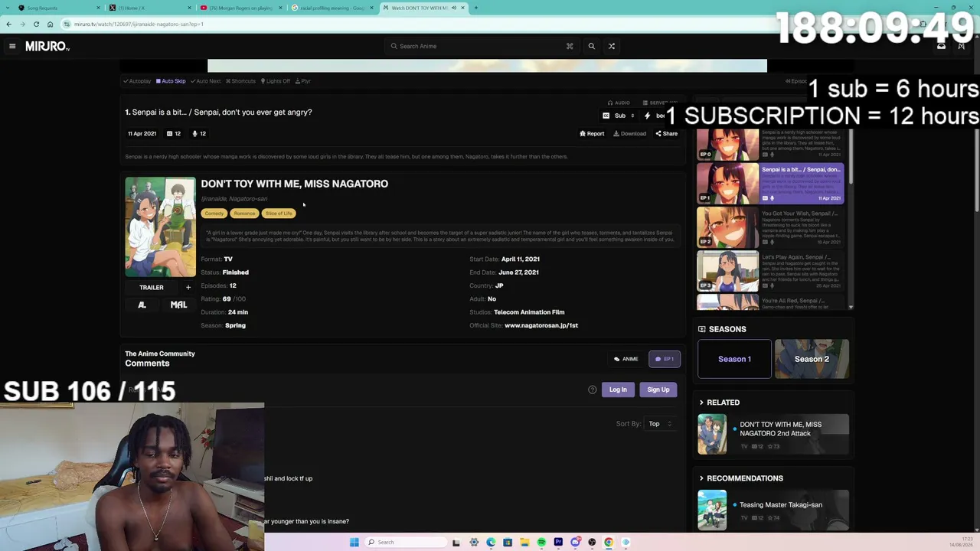Click the Windows taskbar Search box
Viewport: 980px width, 551px height.
pyautogui.click(x=406, y=543)
